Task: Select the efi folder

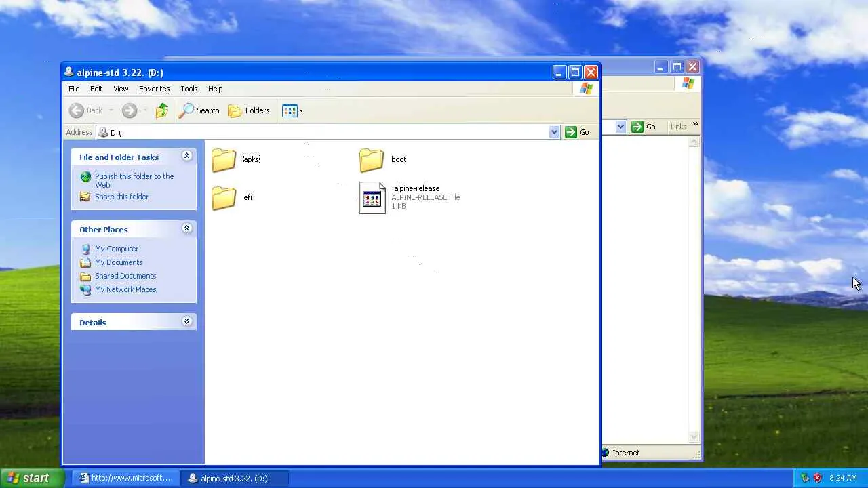Action: pyautogui.click(x=232, y=198)
